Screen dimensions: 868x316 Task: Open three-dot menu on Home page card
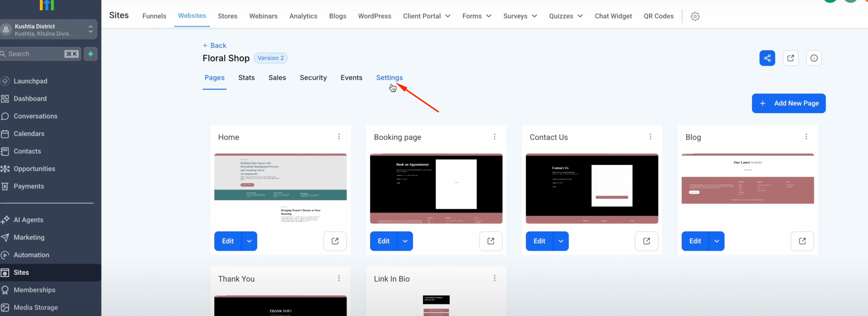(339, 137)
